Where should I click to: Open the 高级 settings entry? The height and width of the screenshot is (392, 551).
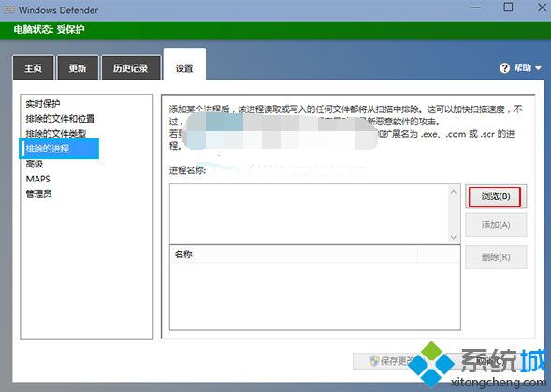coord(35,164)
